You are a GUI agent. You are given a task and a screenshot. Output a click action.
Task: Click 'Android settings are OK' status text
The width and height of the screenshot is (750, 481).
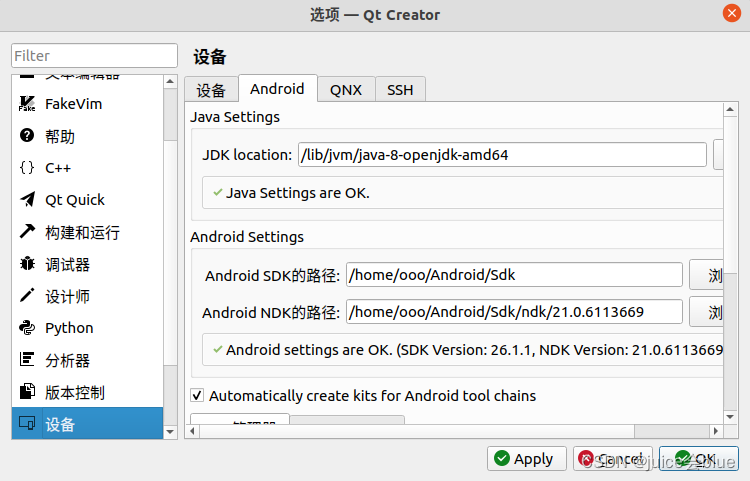[x=474, y=350]
